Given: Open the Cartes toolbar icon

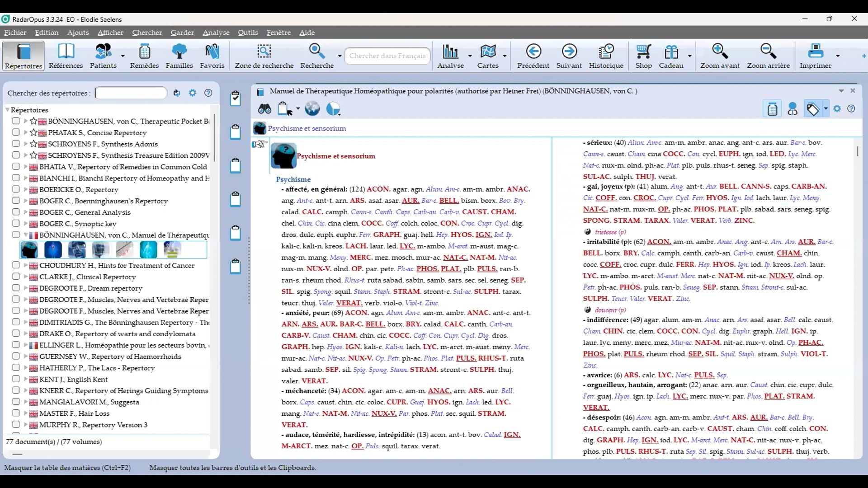Looking at the screenshot, I should [x=488, y=51].
